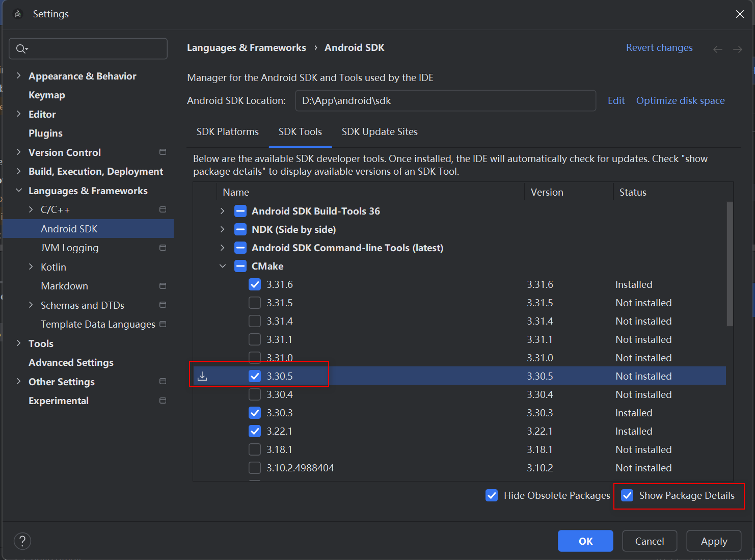Click the OK button
Viewport: 755px width, 560px height.
click(585, 541)
